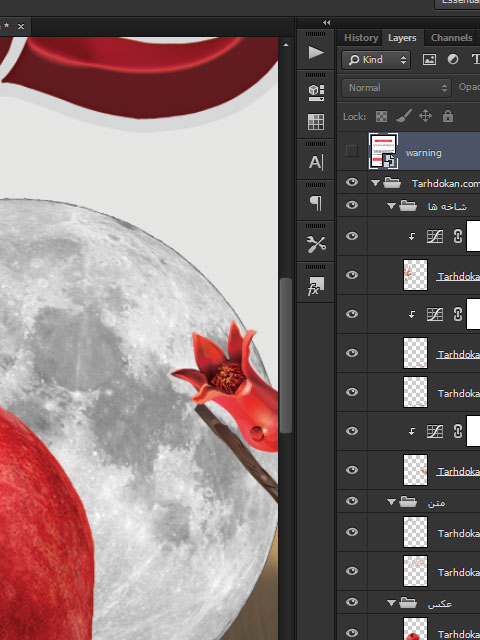Switch to the Channels tab
This screenshot has height=640, width=480.
point(451,38)
